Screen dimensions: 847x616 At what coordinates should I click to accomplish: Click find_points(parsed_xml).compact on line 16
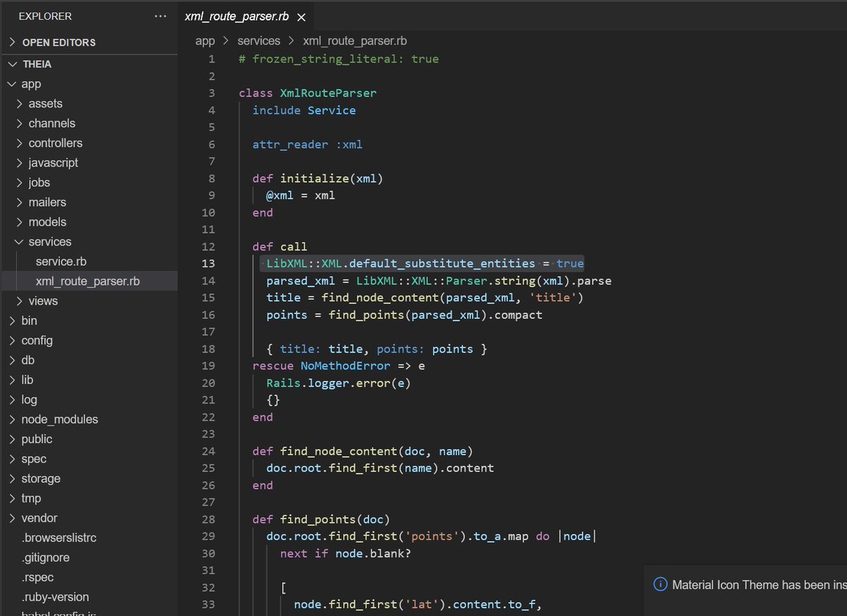pyautogui.click(x=435, y=315)
